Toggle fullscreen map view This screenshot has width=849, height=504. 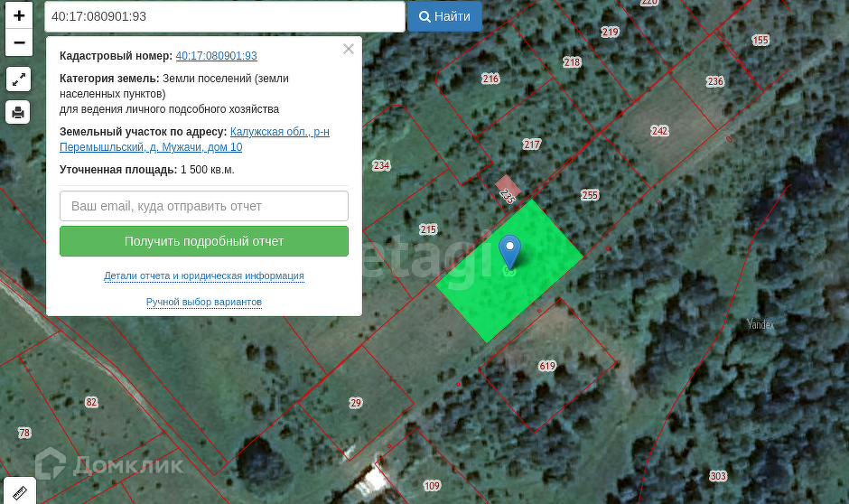point(18,79)
